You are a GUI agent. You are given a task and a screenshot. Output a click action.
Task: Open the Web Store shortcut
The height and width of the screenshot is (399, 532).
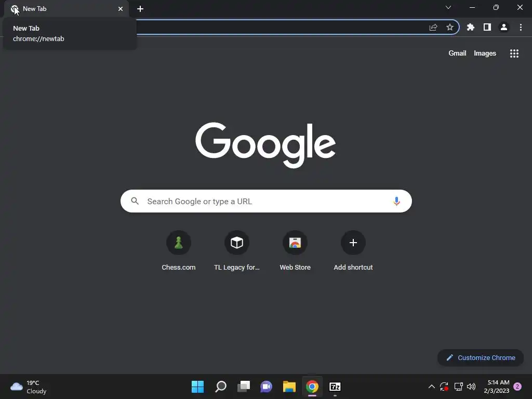click(x=295, y=251)
